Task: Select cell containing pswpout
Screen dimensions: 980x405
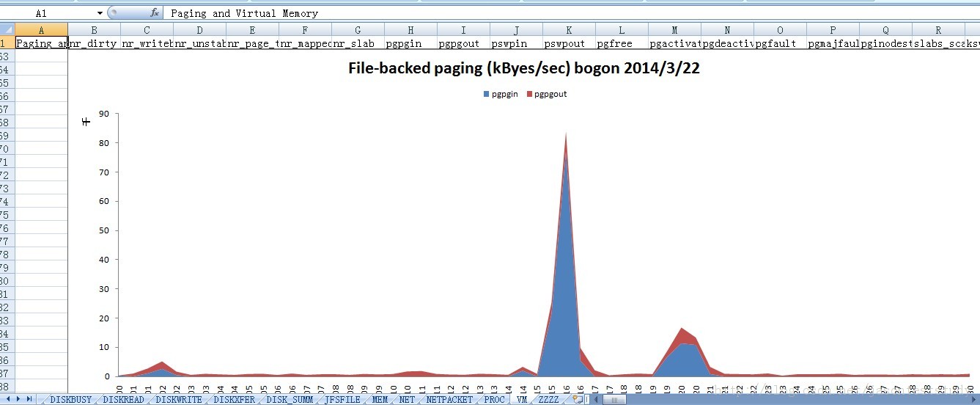Action: (569, 43)
